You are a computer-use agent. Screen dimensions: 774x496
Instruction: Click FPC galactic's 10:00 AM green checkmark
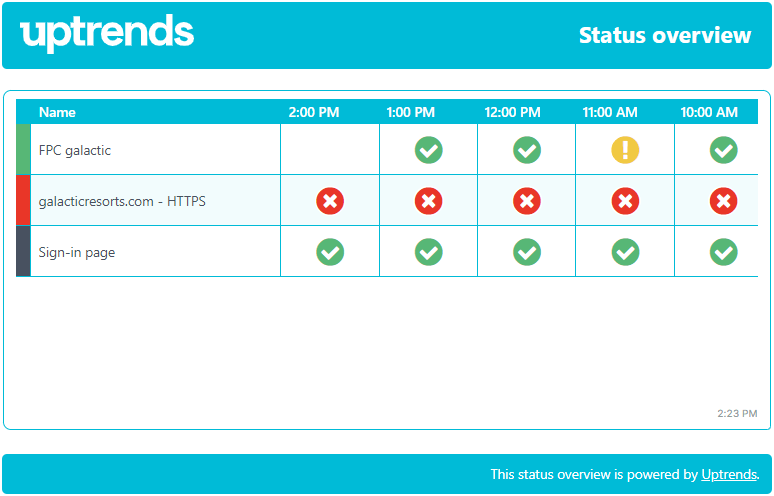click(724, 150)
